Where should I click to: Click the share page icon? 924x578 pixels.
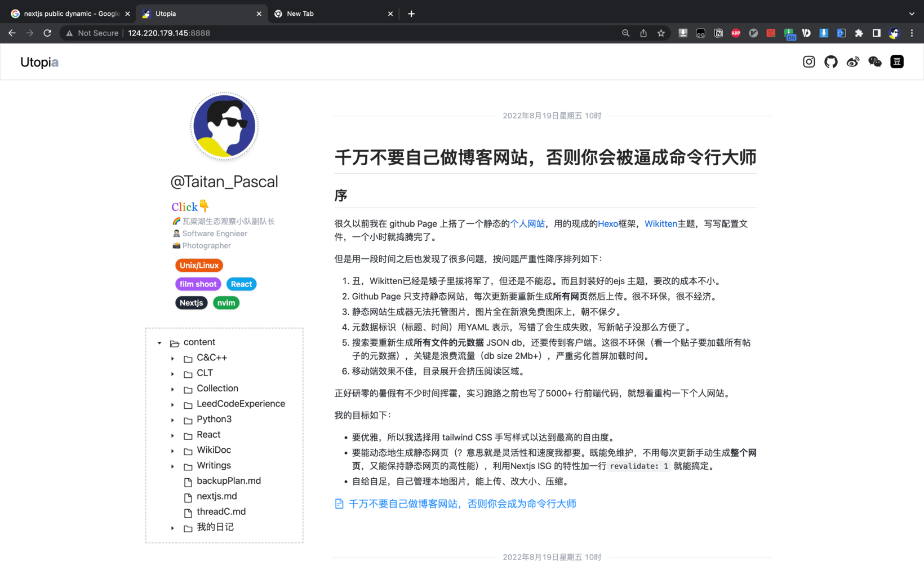[x=643, y=33]
